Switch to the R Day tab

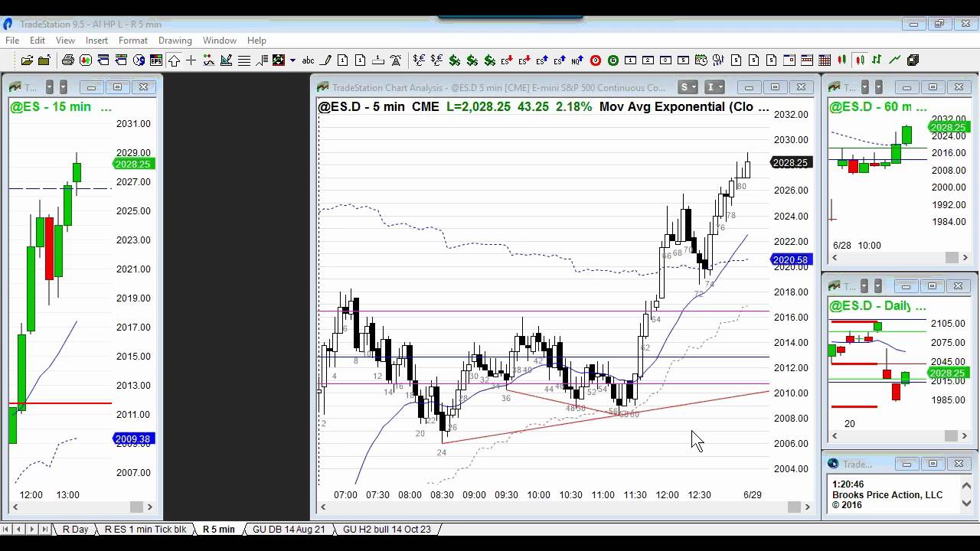pos(75,530)
